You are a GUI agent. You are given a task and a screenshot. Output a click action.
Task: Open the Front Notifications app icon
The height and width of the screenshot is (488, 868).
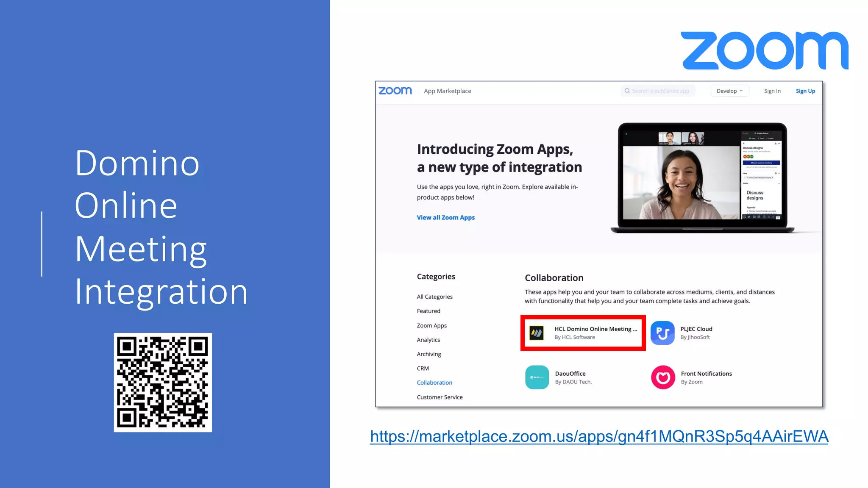point(663,377)
